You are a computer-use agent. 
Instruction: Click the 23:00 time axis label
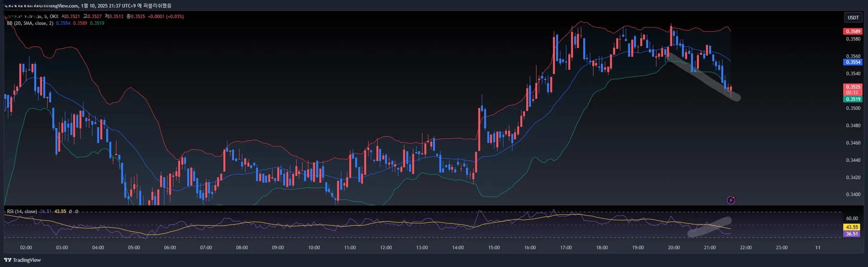click(x=782, y=248)
